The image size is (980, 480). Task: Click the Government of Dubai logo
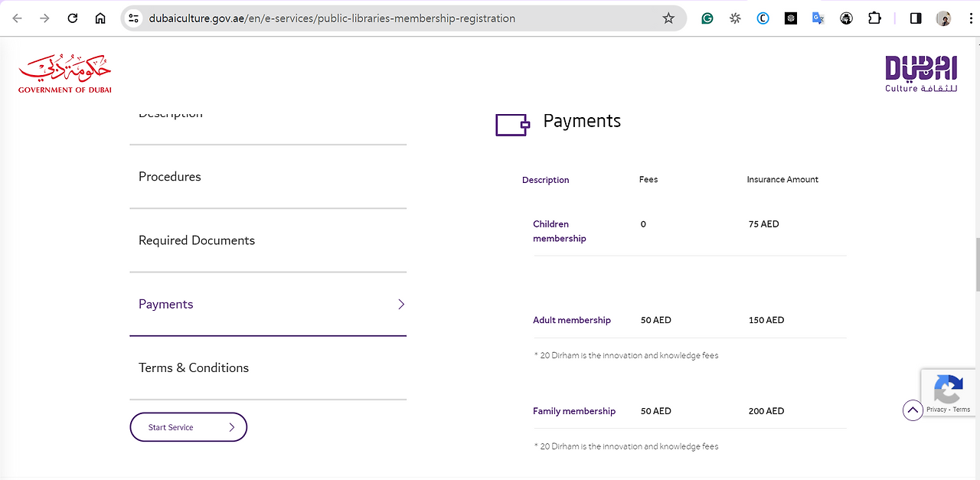point(65,75)
